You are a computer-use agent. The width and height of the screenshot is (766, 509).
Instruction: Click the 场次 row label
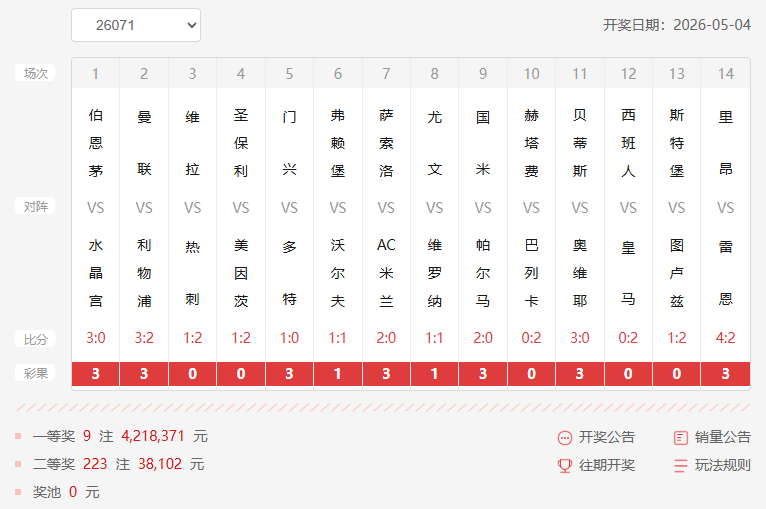[x=36, y=73]
